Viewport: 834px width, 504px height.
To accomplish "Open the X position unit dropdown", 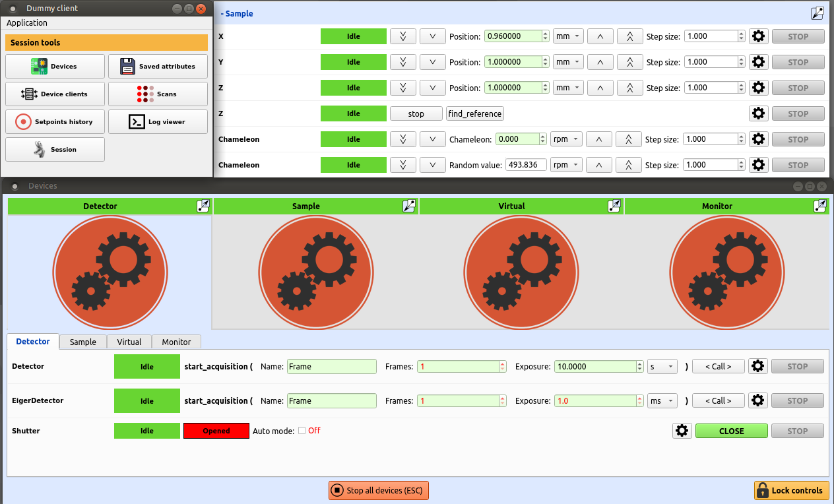I will (568, 36).
